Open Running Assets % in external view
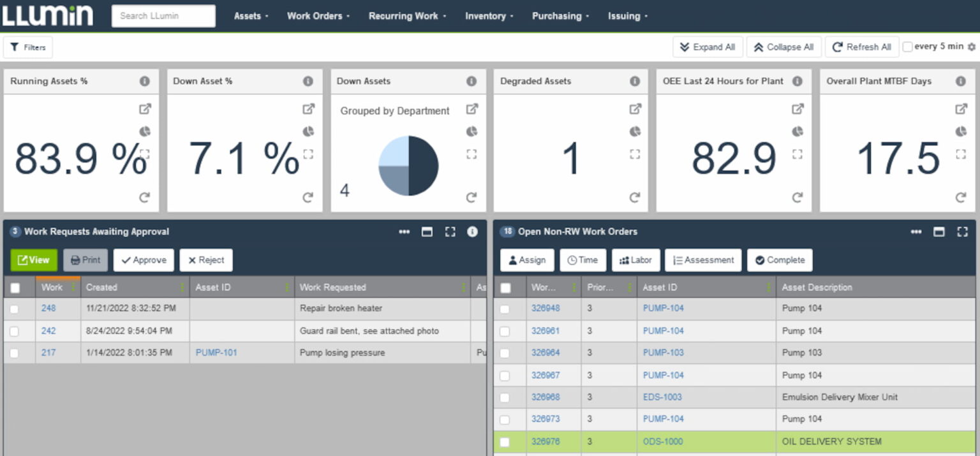The image size is (980, 456). tap(145, 109)
